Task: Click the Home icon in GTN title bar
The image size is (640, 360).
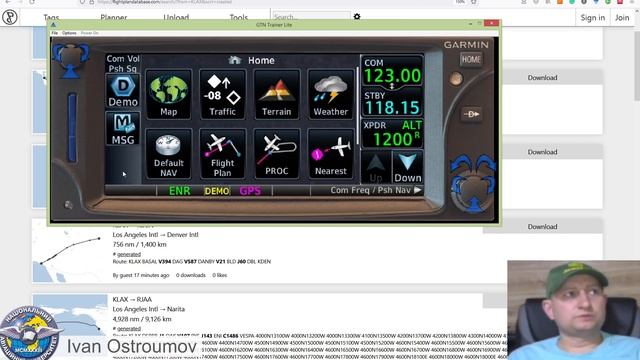Action: pos(235,60)
